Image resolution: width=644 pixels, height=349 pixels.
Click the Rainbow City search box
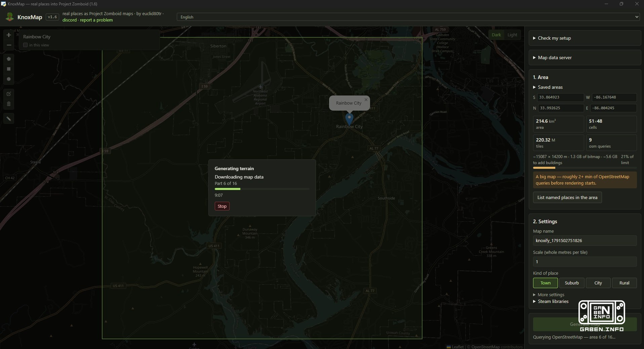coord(89,37)
